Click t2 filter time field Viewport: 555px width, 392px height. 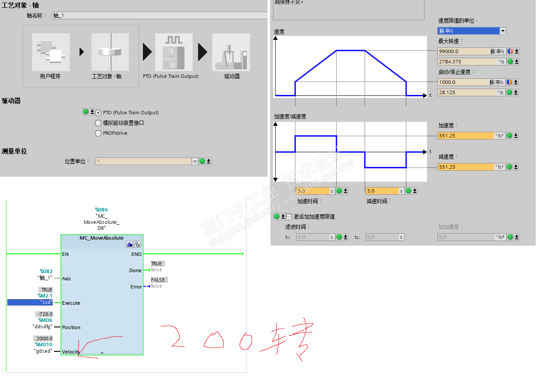tap(385, 237)
